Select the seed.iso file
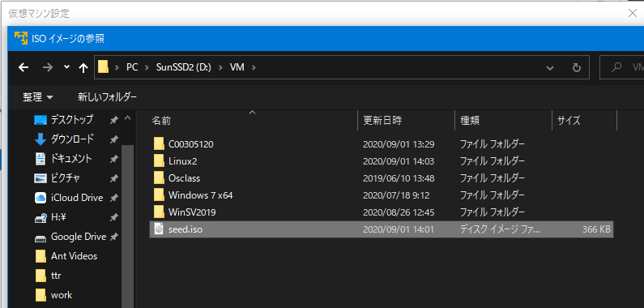The image size is (644, 308). click(x=382, y=229)
